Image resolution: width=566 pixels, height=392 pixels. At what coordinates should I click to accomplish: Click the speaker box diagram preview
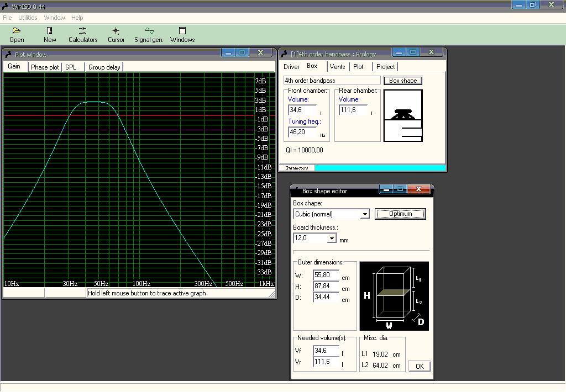(x=403, y=115)
